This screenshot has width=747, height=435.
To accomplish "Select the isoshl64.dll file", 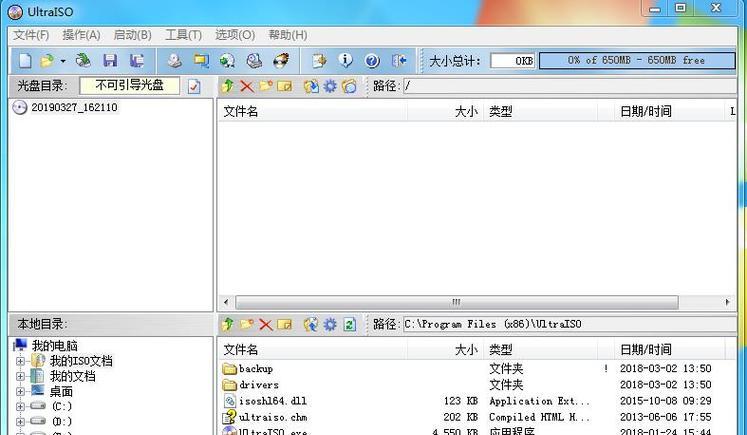I will 476,401.
